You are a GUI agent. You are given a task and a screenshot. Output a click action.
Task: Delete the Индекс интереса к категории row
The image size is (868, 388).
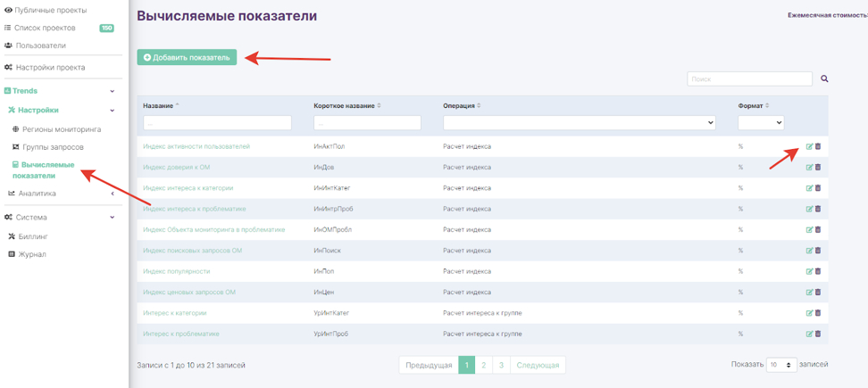coord(818,188)
